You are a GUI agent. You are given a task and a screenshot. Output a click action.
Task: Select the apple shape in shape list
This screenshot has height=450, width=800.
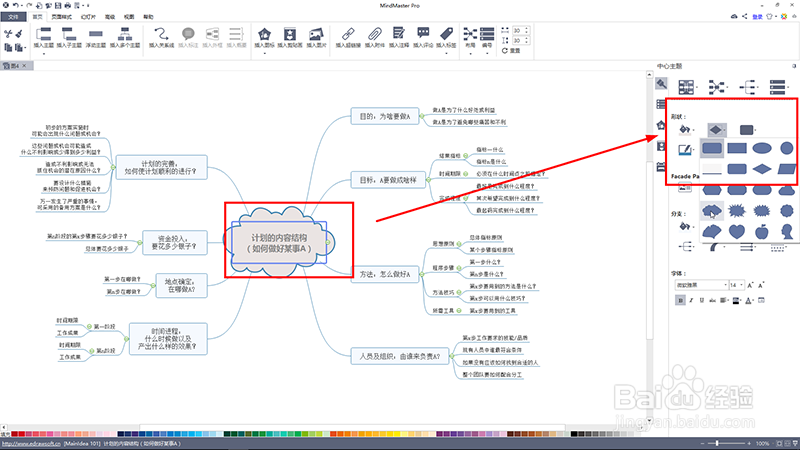(762, 232)
